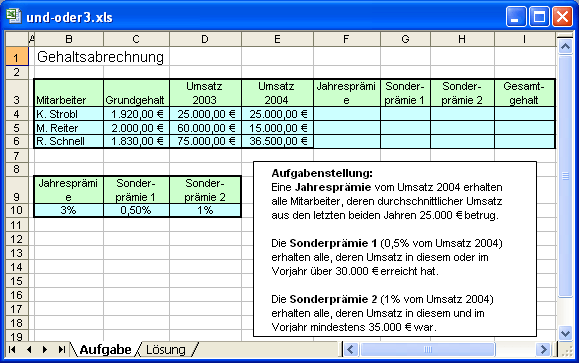Select row 4 header
Viewport: 579px width, 363px height.
pos(17,114)
